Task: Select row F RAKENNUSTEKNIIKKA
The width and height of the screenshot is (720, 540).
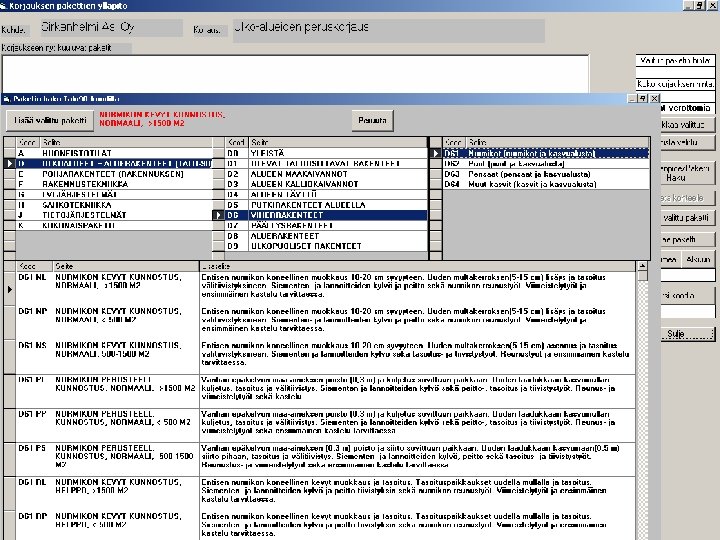Action: (x=114, y=184)
